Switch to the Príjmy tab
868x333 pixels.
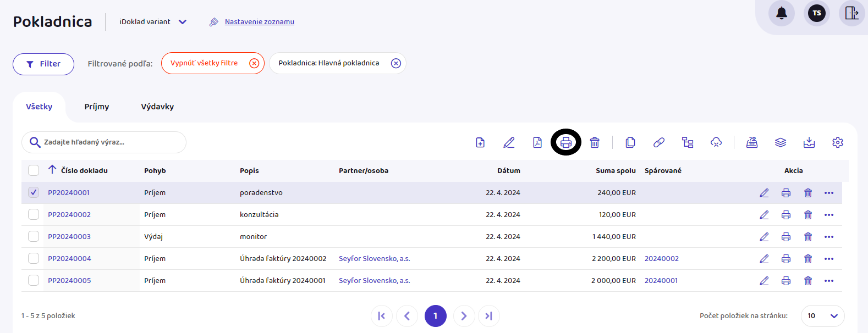point(97,107)
